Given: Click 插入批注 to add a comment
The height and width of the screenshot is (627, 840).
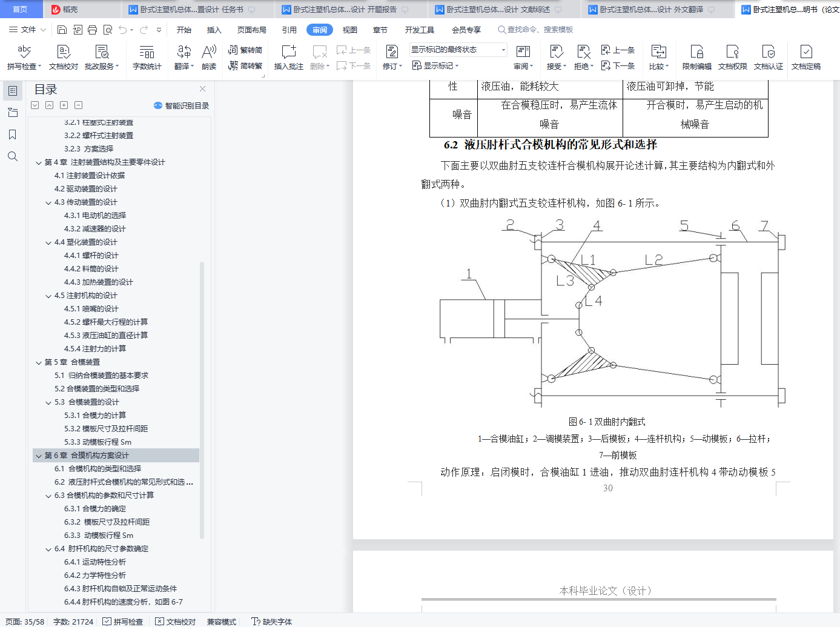Looking at the screenshot, I should click(x=289, y=58).
